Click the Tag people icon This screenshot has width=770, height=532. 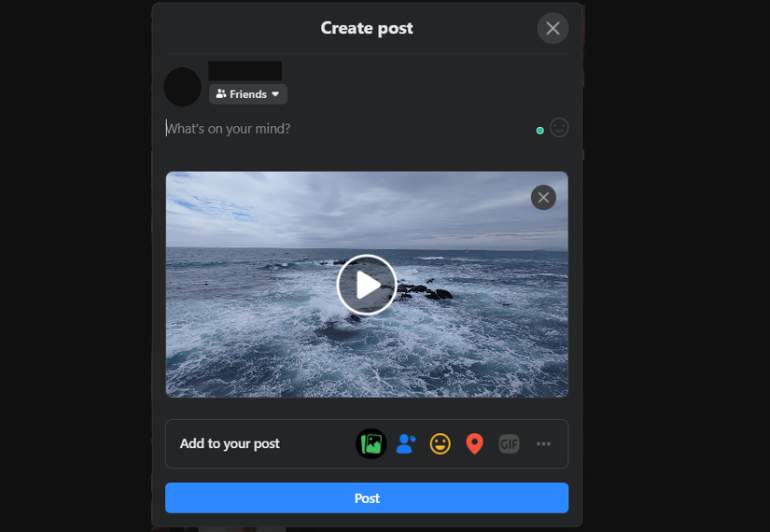(x=406, y=443)
